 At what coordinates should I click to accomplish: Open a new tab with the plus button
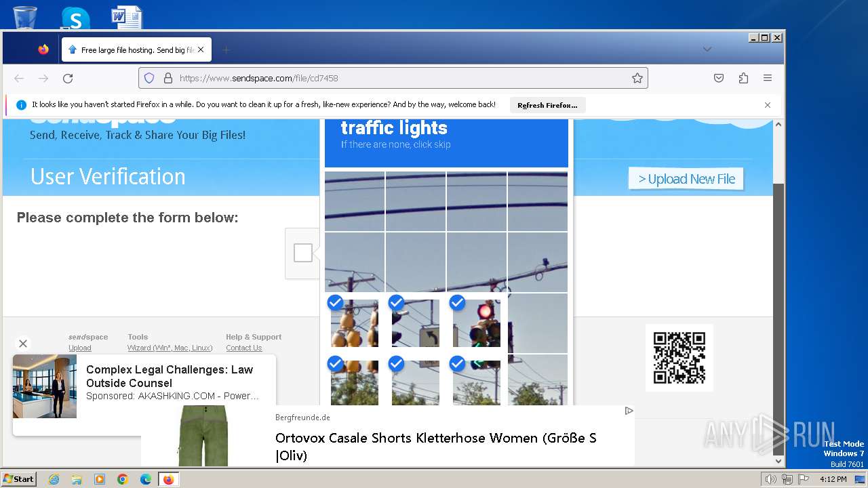[226, 49]
